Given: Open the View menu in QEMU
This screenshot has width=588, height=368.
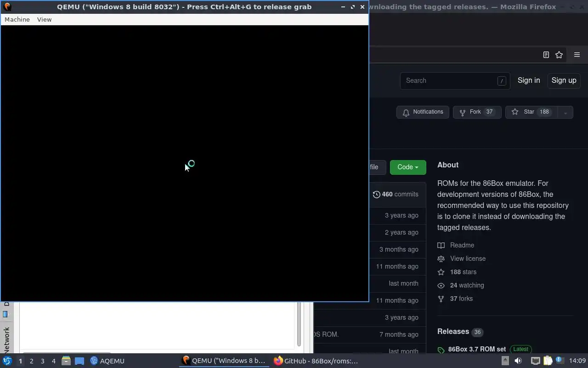Looking at the screenshot, I should [x=44, y=19].
